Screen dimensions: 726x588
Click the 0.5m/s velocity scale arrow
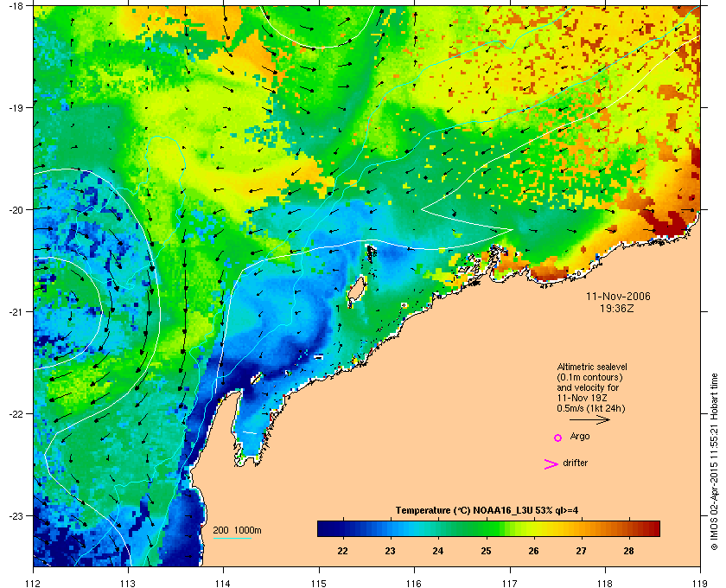click(x=589, y=419)
